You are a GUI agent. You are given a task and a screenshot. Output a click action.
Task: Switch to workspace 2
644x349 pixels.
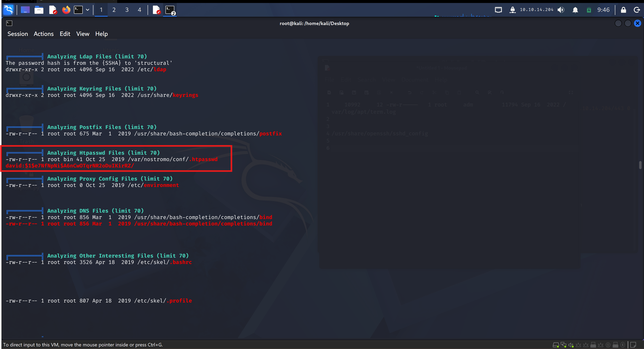(114, 10)
